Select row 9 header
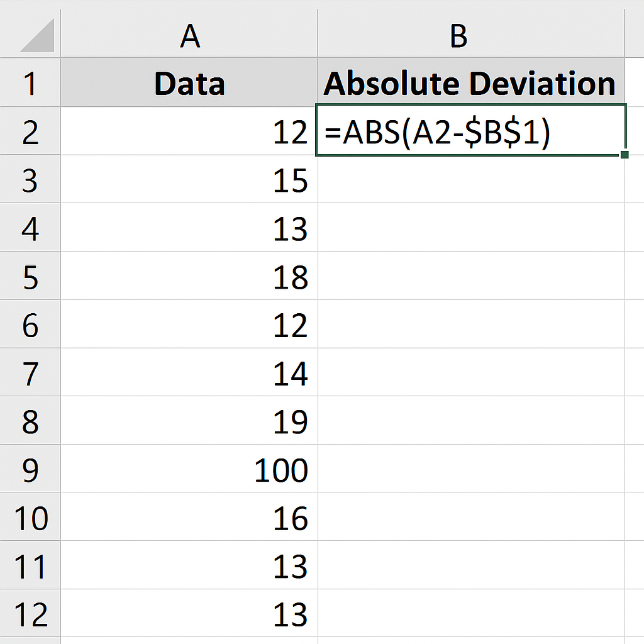Screen dimensions: 644x644 point(30,469)
